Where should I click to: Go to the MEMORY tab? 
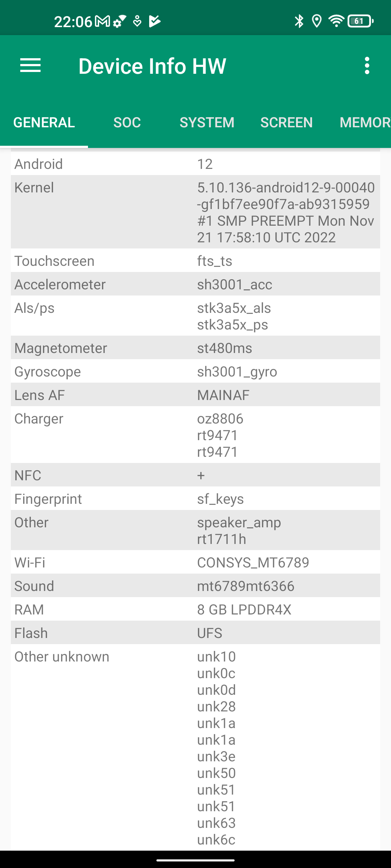[x=364, y=123]
